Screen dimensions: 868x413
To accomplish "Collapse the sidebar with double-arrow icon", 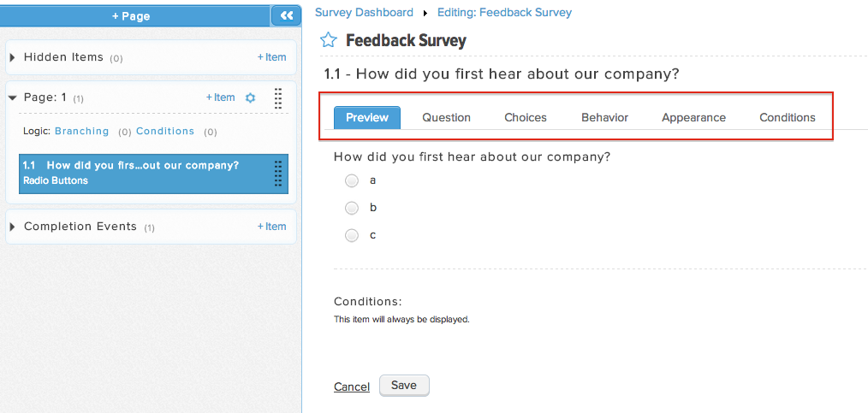I will click(286, 16).
